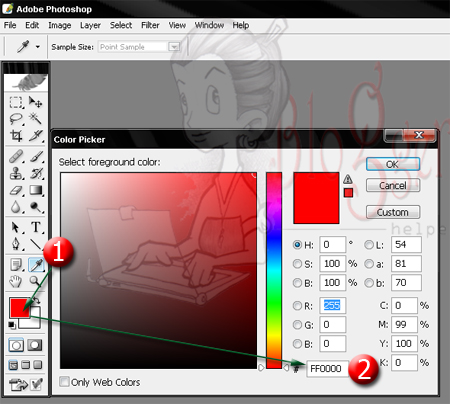This screenshot has width=450, height=404.
Task: Click the Custom button
Action: coord(393,212)
